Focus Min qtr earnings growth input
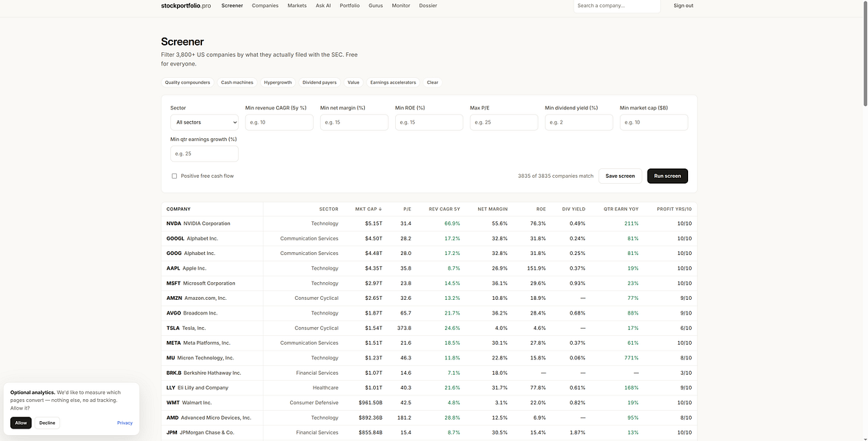 pos(204,154)
